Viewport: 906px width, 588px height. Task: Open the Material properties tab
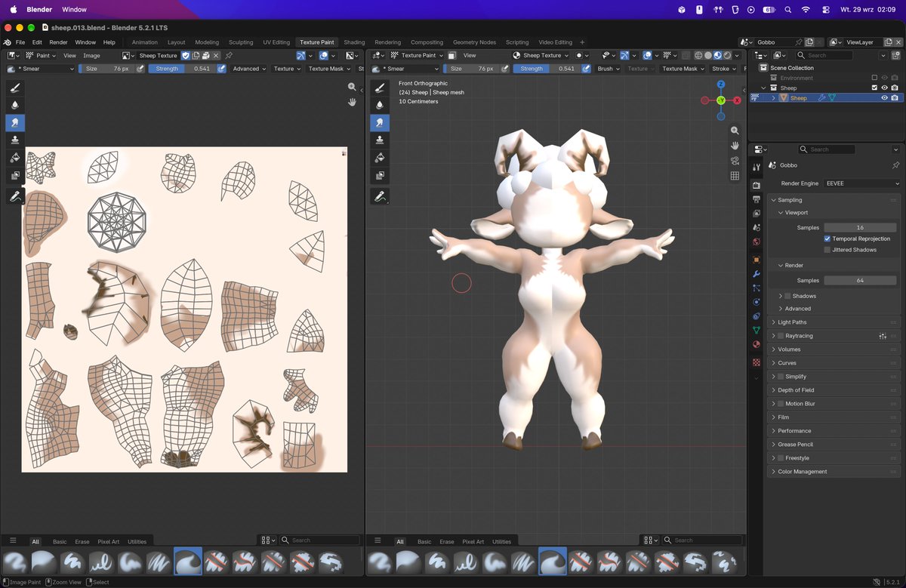(x=757, y=344)
